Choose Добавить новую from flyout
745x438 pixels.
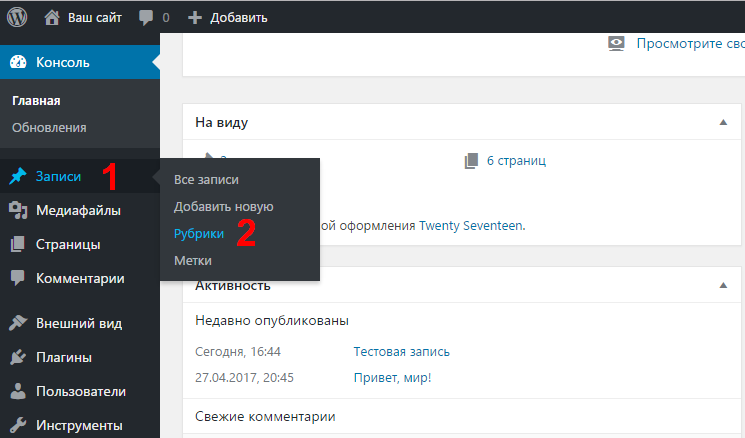pyautogui.click(x=223, y=207)
